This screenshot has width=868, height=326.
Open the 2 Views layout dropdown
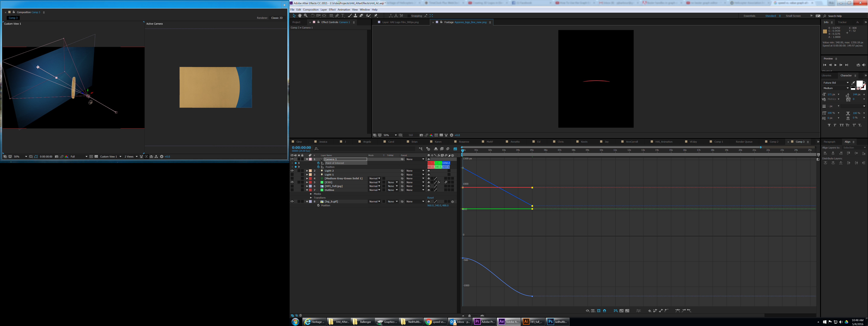pyautogui.click(x=131, y=157)
